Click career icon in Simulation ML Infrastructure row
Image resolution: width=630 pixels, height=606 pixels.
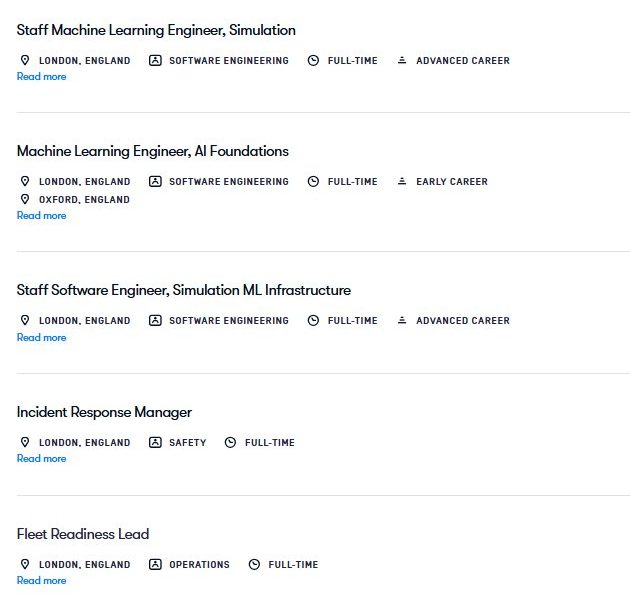point(402,321)
